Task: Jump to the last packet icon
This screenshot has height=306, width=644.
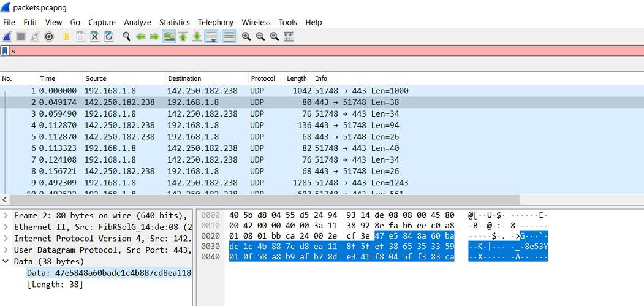Action: (197, 37)
